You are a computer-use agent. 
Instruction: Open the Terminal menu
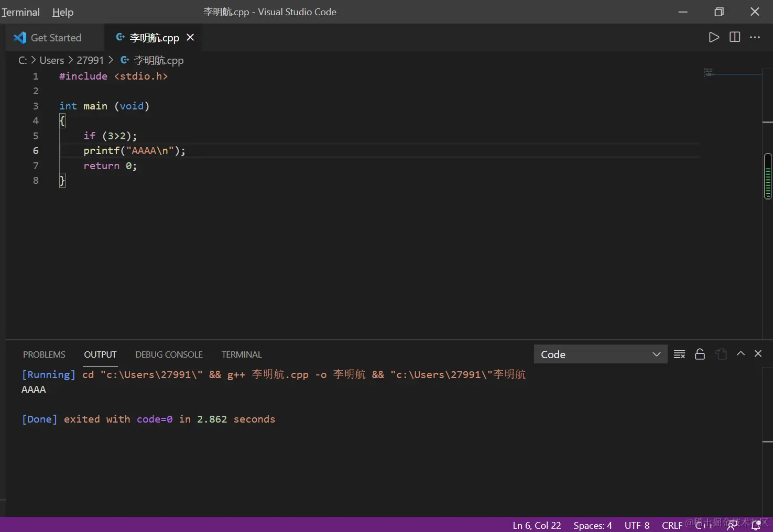tap(20, 12)
